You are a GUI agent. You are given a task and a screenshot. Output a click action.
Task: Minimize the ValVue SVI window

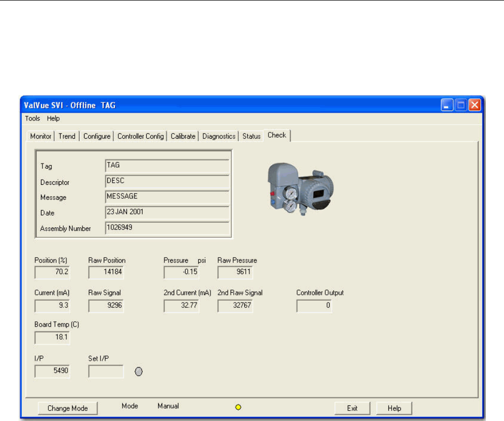point(448,105)
